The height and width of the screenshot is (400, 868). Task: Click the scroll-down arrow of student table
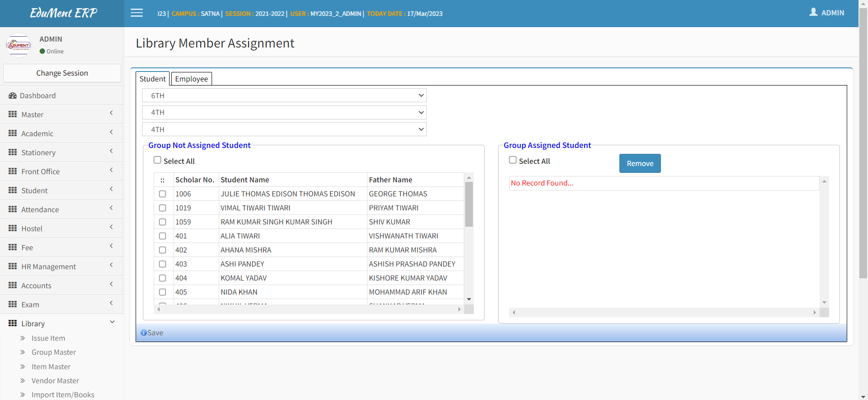(x=469, y=299)
